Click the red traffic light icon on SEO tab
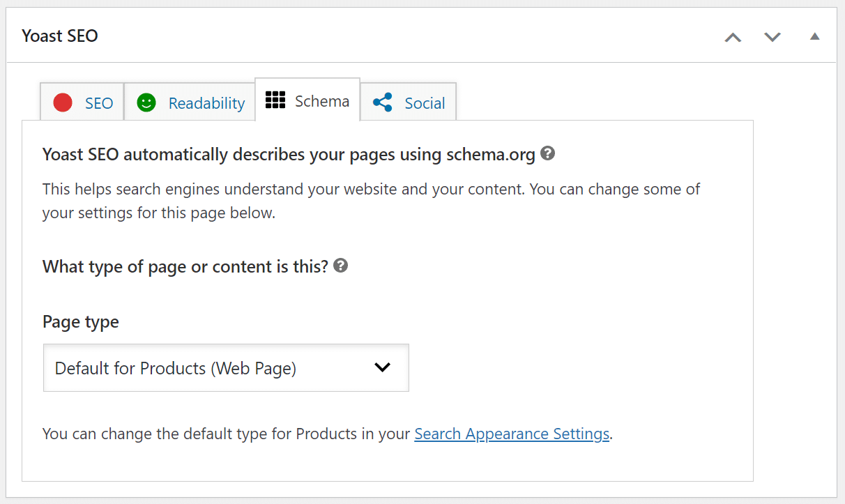Viewport: 845px width, 504px height. [63, 102]
